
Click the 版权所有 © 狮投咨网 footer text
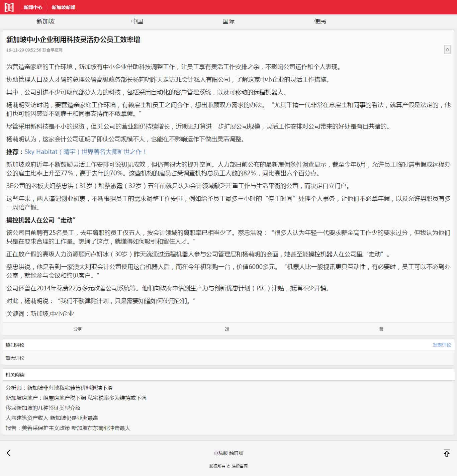point(229,466)
